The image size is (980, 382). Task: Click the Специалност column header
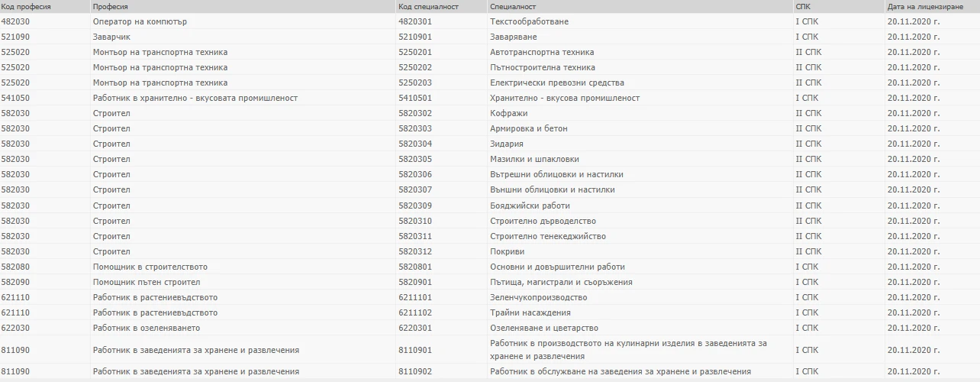pos(513,6)
